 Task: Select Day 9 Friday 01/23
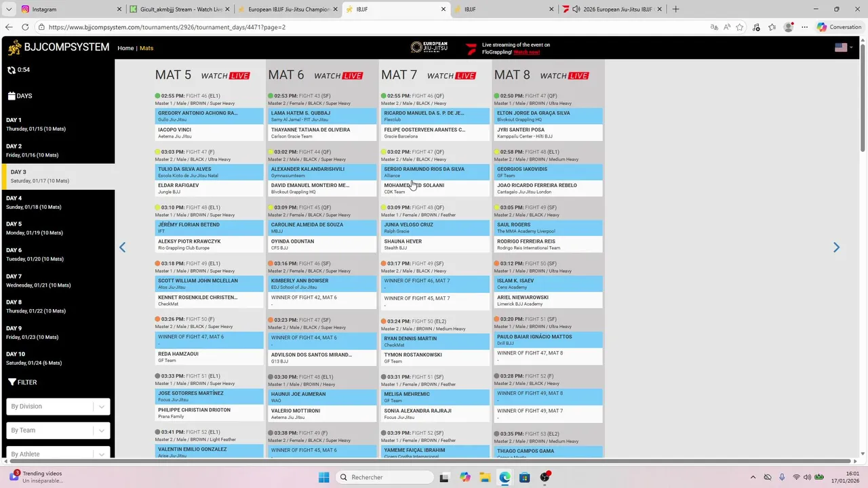coord(58,332)
